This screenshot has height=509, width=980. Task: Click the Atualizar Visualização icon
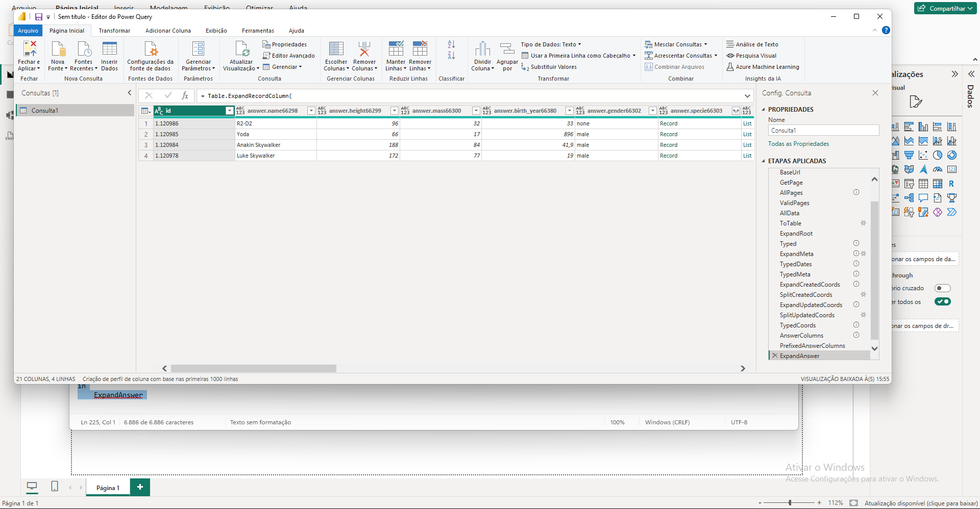[x=241, y=49]
